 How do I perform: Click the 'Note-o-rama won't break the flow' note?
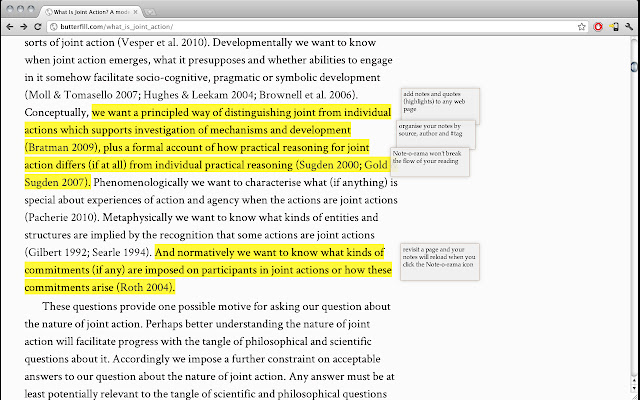(x=429, y=158)
